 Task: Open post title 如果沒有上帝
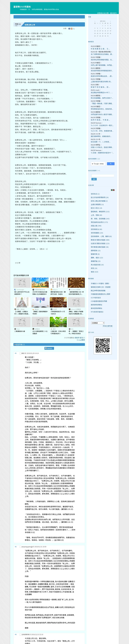pyautogui.click(x=30, y=25)
